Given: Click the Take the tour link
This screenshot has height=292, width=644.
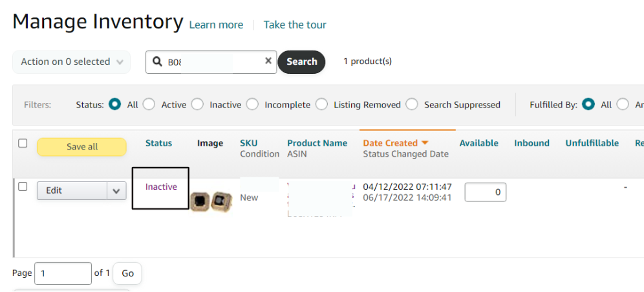Looking at the screenshot, I should 295,25.
